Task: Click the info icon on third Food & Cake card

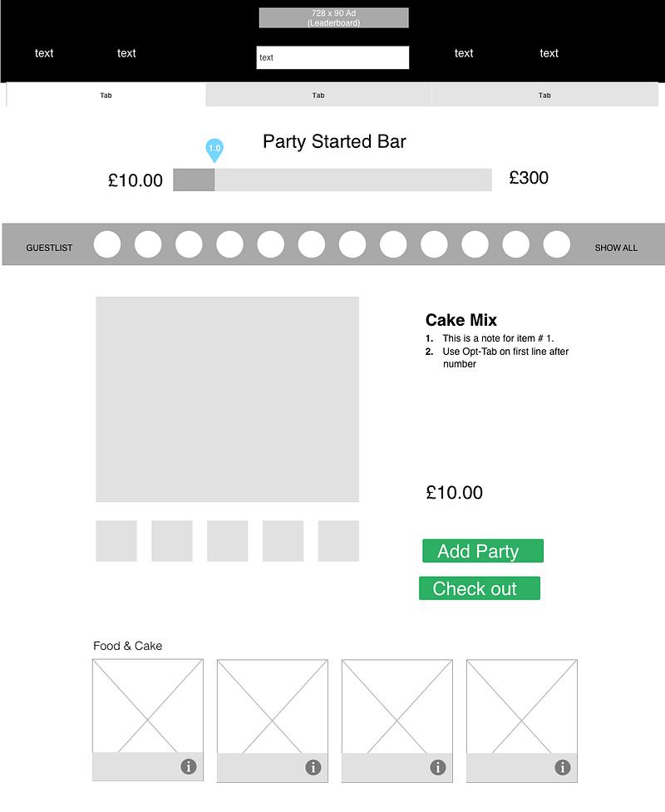Action: (438, 767)
